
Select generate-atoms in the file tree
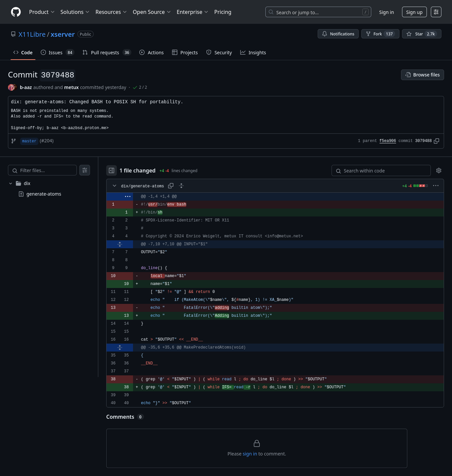click(x=44, y=194)
